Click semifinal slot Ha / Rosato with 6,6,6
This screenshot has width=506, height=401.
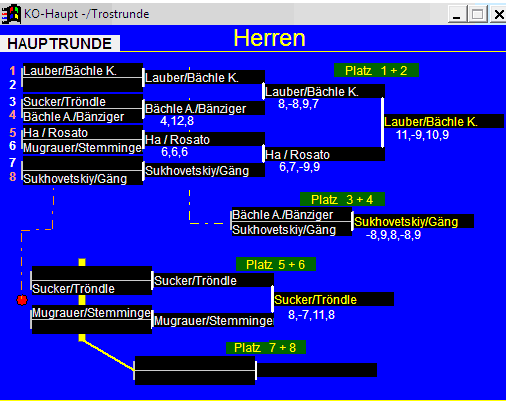pyautogui.click(x=205, y=139)
